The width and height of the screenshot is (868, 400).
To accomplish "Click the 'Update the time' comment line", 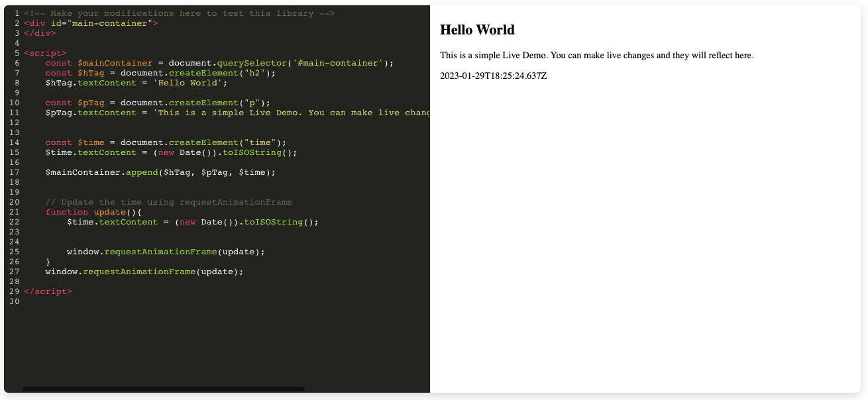I will [x=168, y=202].
